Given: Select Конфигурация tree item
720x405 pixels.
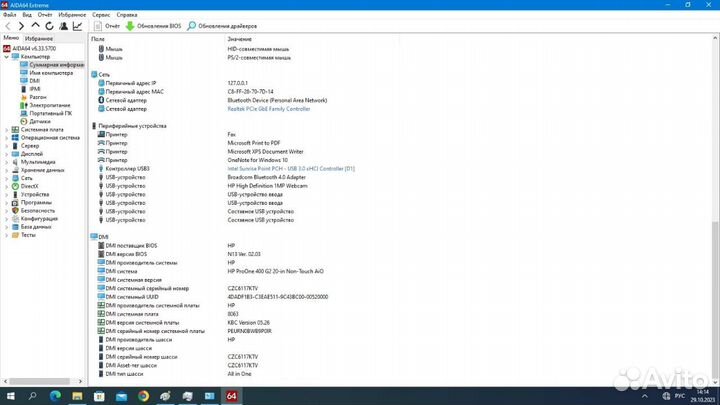Looking at the screenshot, I should (x=34, y=219).
